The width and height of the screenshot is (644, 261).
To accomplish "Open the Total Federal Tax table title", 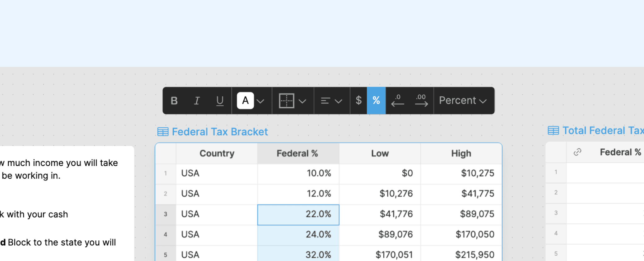I will coord(603,130).
